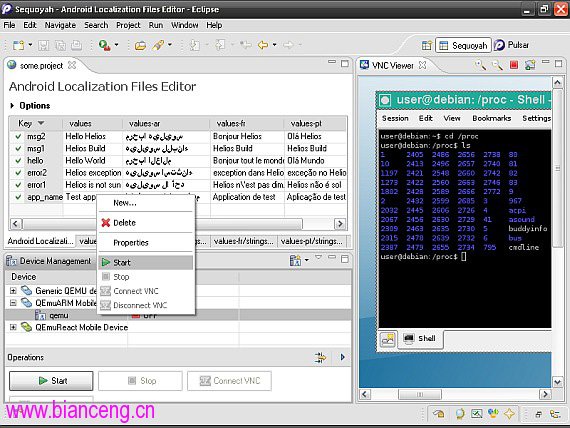The height and width of the screenshot is (428, 570).
Task: Click the Run External Tools icon
Action: point(105,45)
